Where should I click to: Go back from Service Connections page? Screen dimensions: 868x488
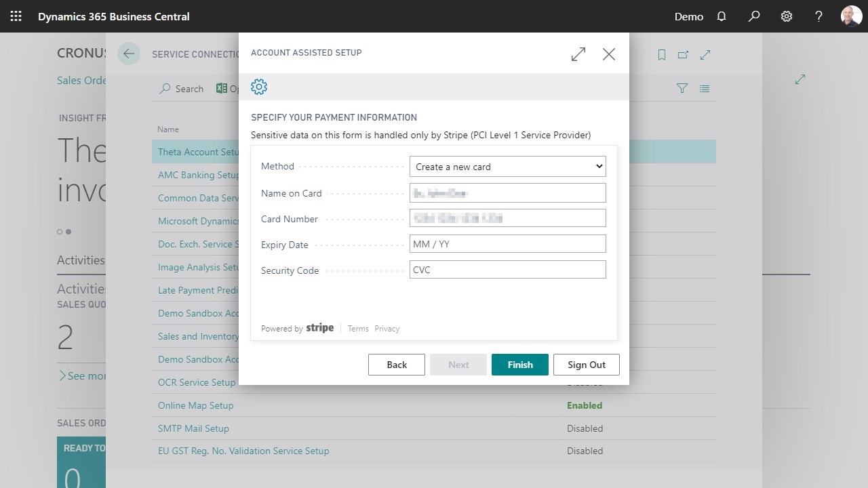[129, 54]
